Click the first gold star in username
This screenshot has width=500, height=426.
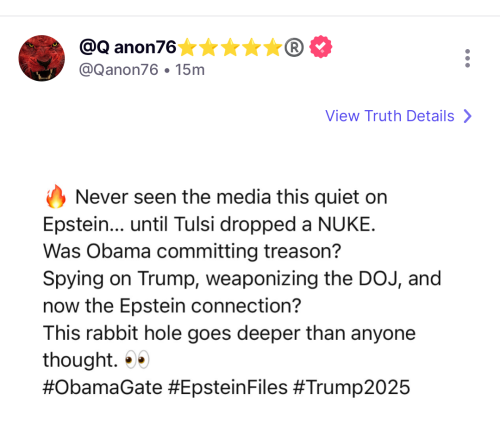(187, 47)
